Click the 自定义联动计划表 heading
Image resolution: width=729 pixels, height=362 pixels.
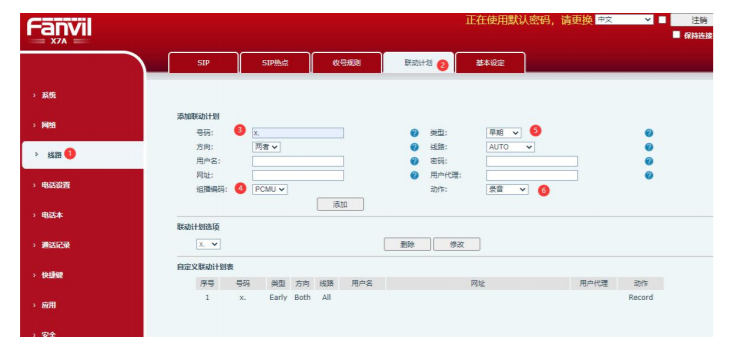coord(205,267)
